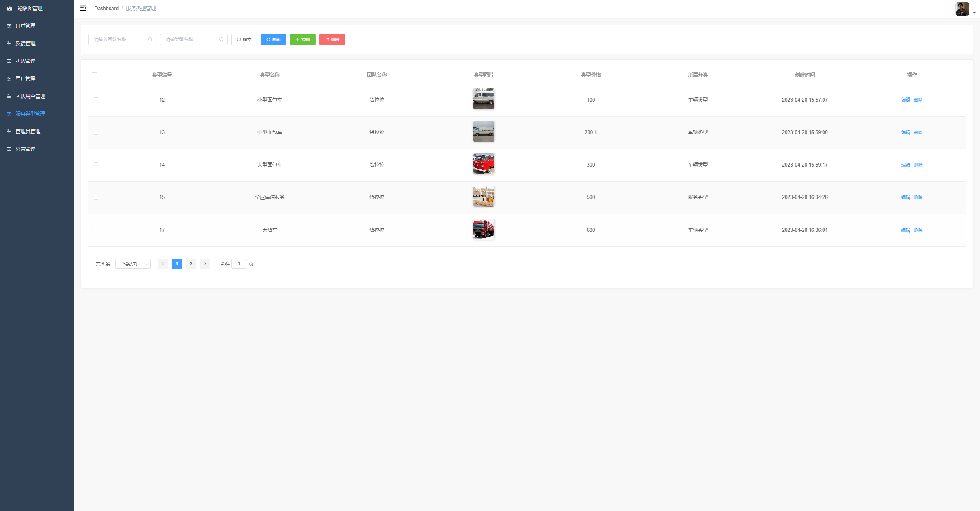Focus the 请输入团队名称 input field
This screenshot has height=511, width=980.
[119, 39]
